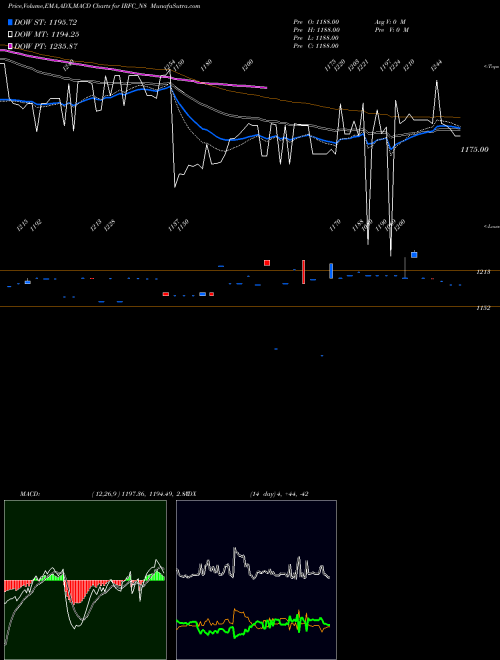The height and width of the screenshot is (660, 500).
Task: Click the 1152 level label on right
Action: point(483,308)
